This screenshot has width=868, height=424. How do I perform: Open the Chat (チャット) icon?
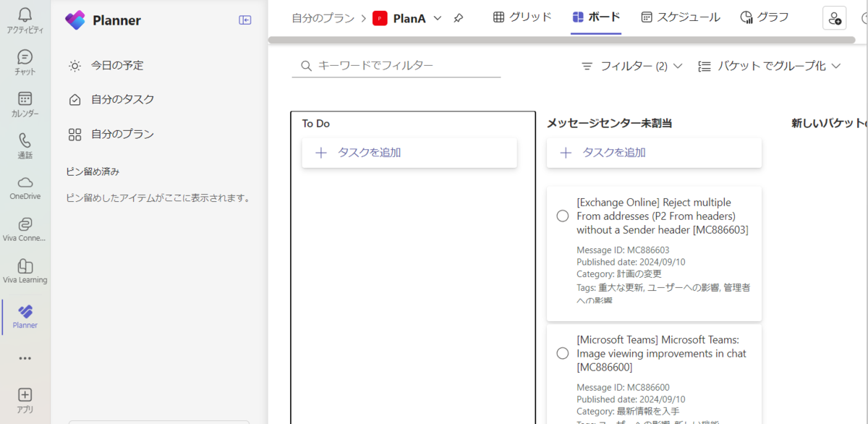[25, 56]
